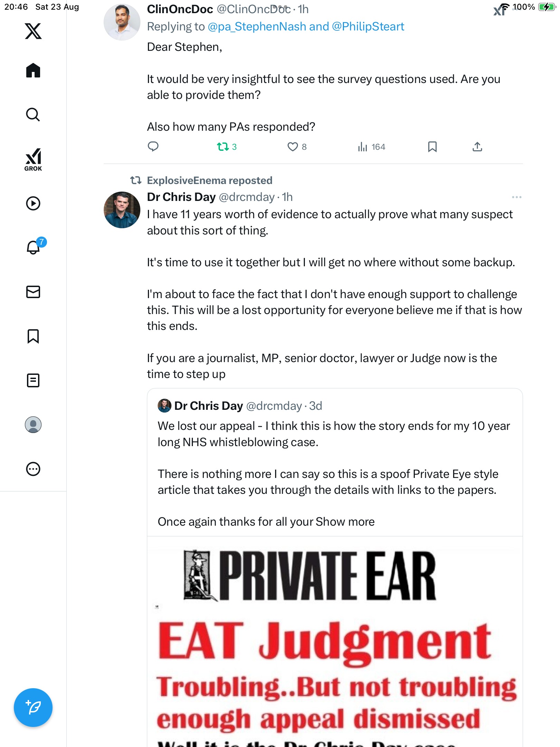
Task: View analytics for ClinOncDoc's reply
Action: pyautogui.click(x=371, y=147)
